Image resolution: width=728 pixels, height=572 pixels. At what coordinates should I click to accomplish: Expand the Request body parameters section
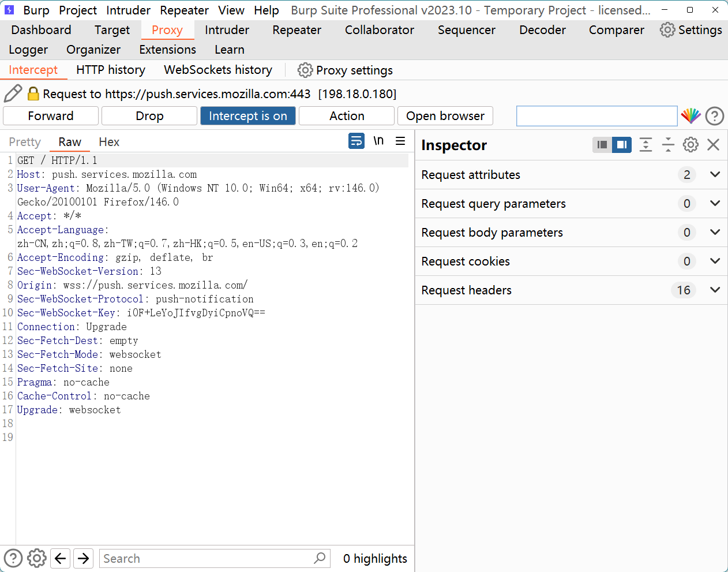click(x=571, y=233)
